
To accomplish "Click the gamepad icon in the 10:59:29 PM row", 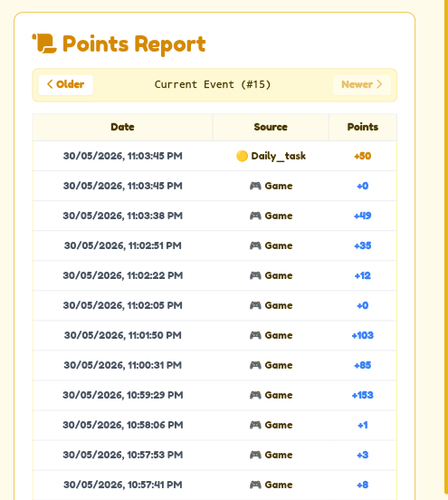I will pyautogui.click(x=255, y=395).
